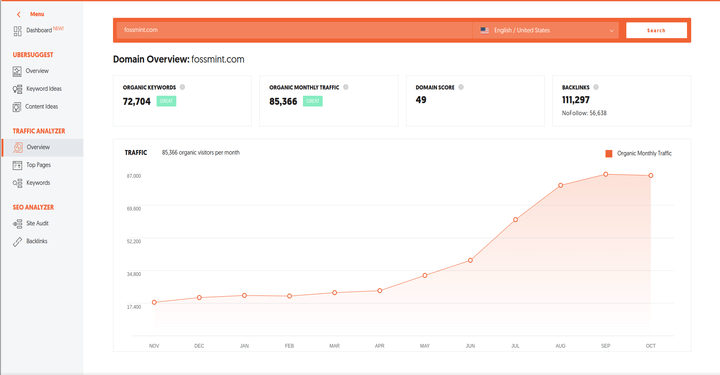Click the Ubersuggest Overview icon
720x375 pixels.
(17, 71)
